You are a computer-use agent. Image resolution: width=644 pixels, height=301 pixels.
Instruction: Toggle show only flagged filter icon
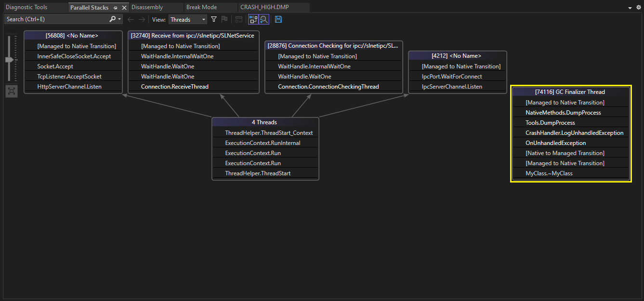tap(214, 19)
